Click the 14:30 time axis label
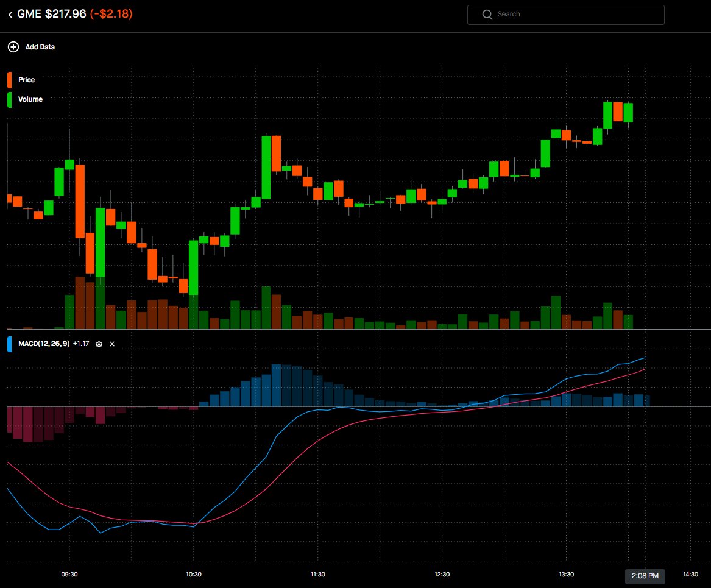The height and width of the screenshot is (588, 711). pos(691,575)
